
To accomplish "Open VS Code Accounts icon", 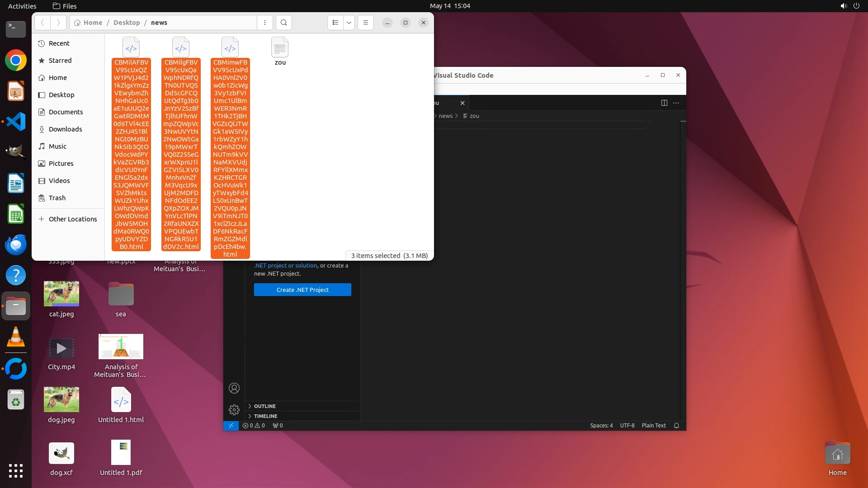I will (x=234, y=388).
